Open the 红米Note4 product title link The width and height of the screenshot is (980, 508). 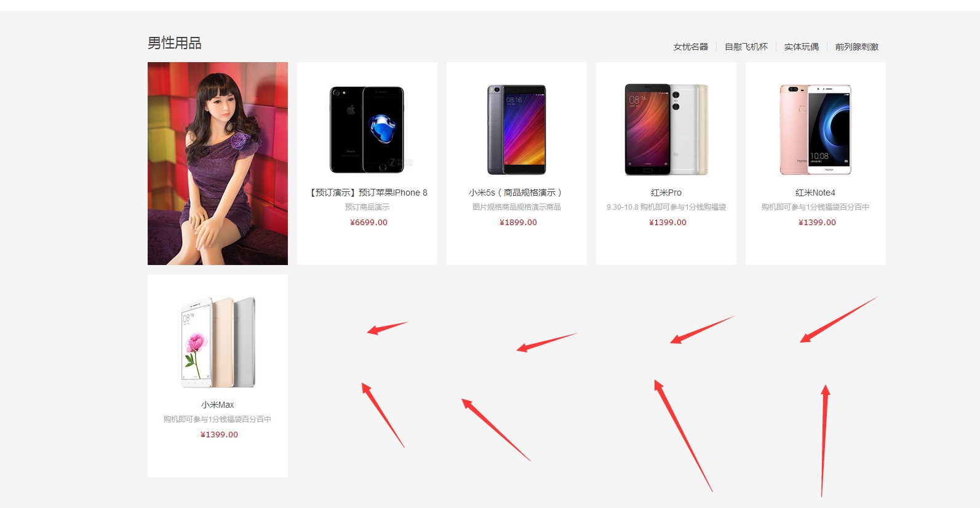815,192
